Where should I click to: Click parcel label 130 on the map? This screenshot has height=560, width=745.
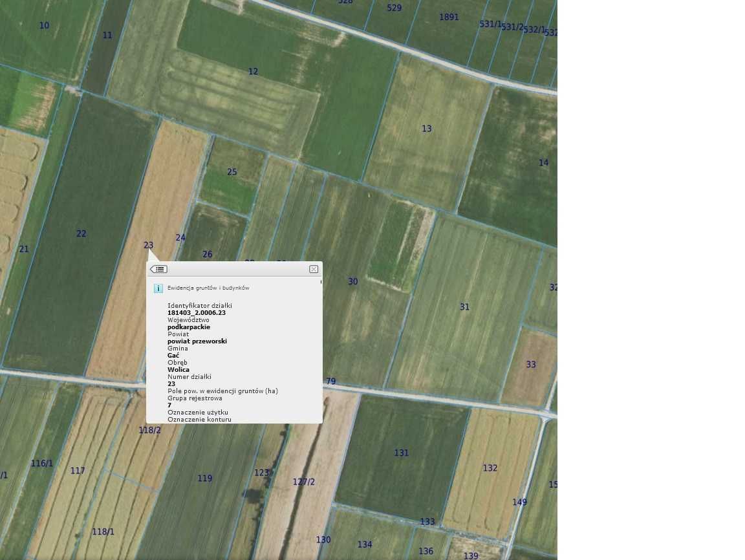pyautogui.click(x=323, y=540)
